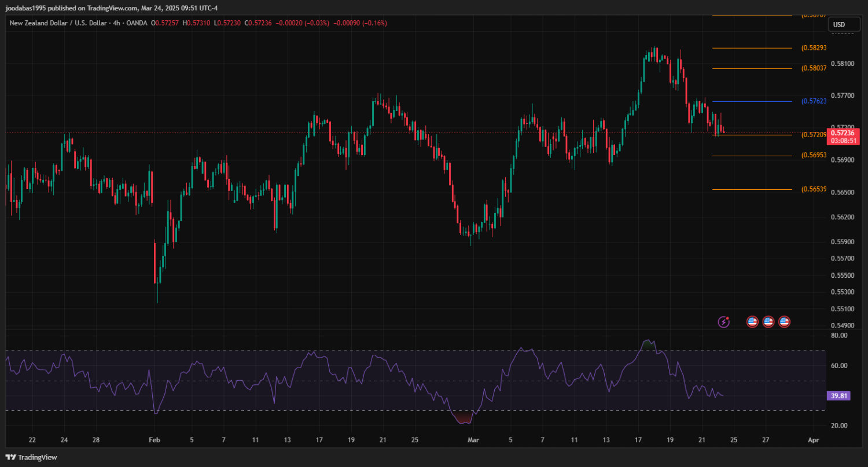Click the symbol title New Zealand Dollar / U.S. Dollar
Viewport: 868px width, 467px height.
57,23
